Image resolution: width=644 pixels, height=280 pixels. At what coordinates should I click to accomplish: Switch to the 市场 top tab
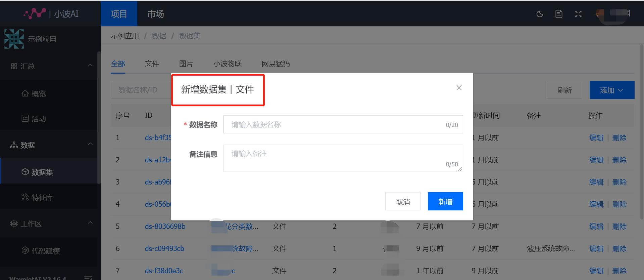point(156,14)
